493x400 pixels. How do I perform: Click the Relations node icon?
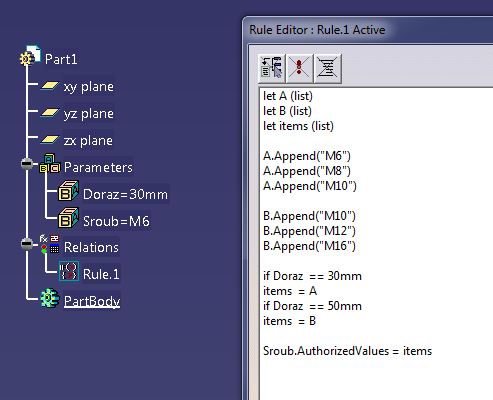tap(50, 244)
